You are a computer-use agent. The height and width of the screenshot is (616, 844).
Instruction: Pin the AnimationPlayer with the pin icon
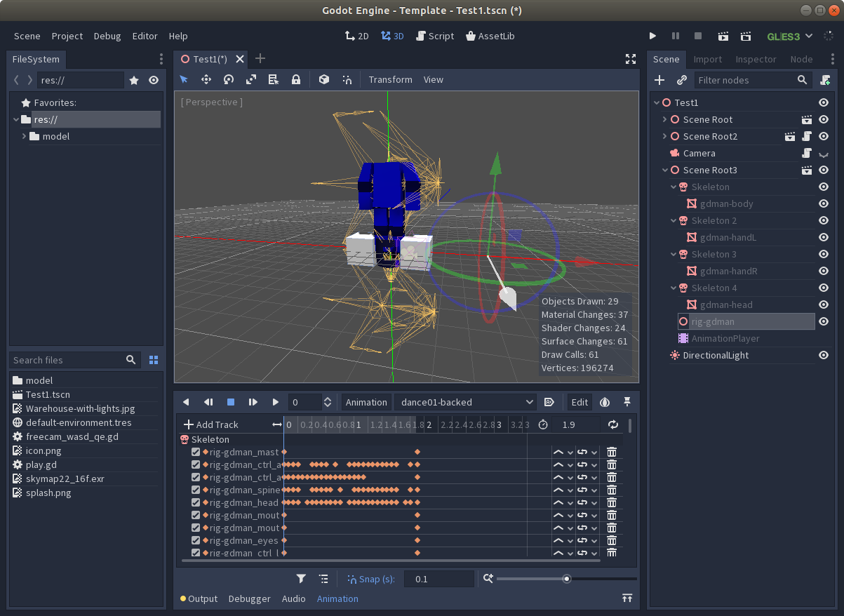click(x=627, y=401)
